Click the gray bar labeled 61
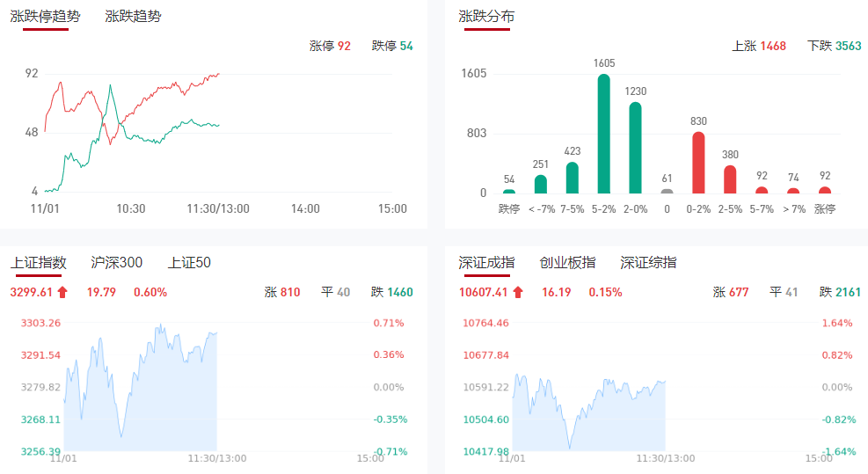 [667, 191]
